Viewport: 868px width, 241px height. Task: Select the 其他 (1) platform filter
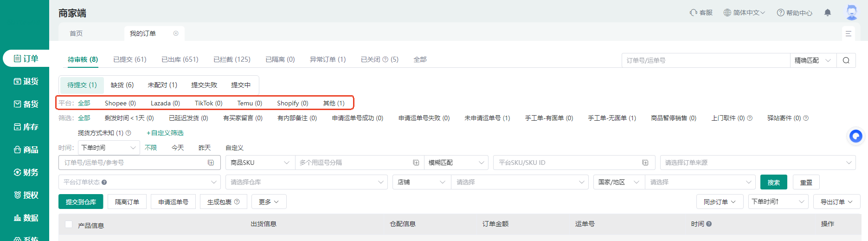(x=334, y=103)
